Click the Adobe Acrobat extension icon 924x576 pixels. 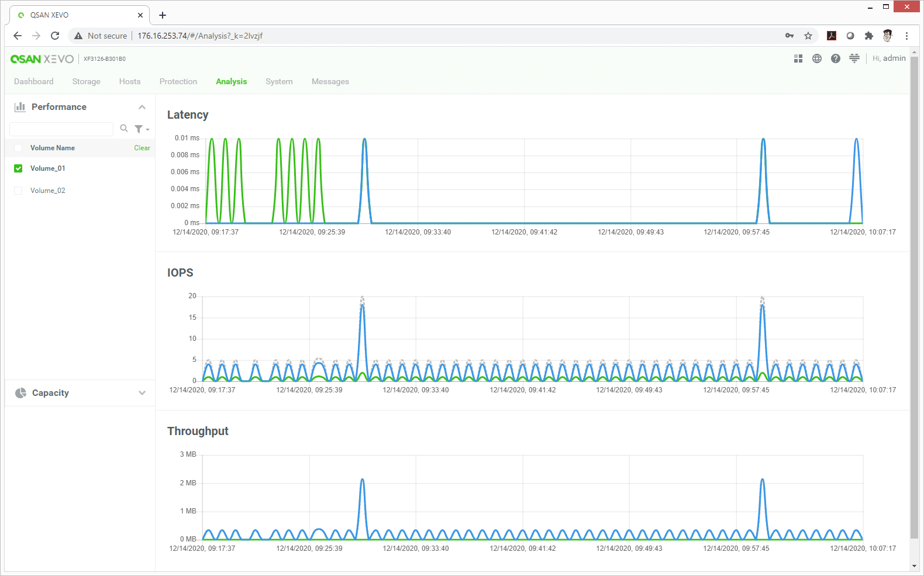click(x=832, y=36)
